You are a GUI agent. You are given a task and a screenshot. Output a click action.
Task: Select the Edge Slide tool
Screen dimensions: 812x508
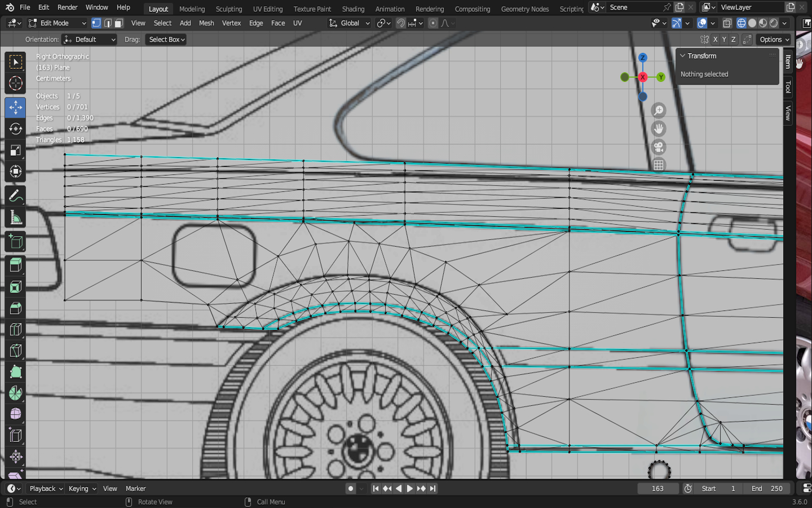(16, 436)
